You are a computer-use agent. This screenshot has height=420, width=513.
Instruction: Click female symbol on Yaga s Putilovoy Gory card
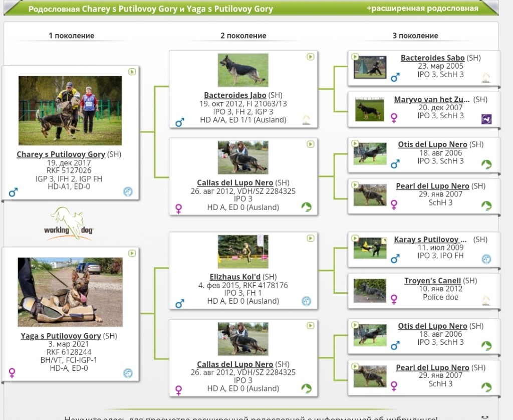tap(13, 373)
